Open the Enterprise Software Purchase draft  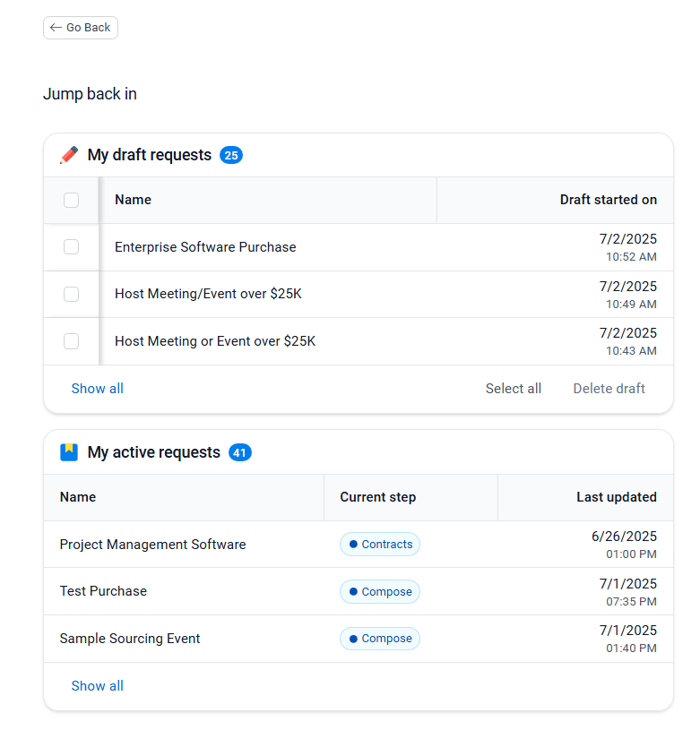[205, 247]
